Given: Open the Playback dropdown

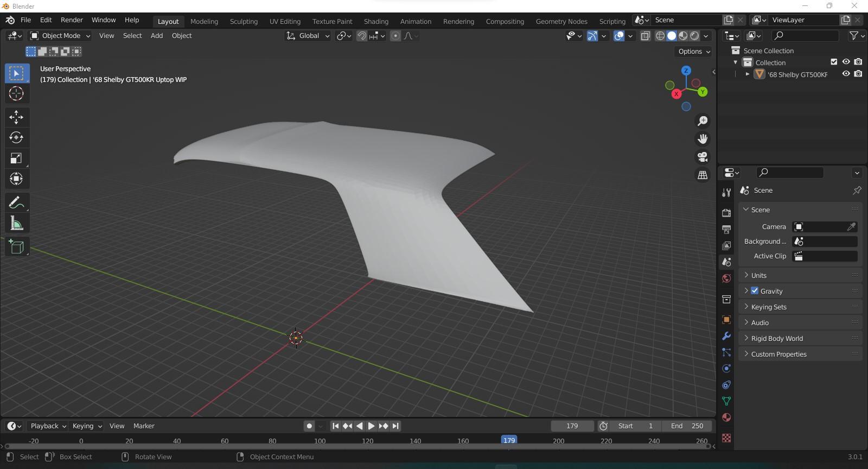Looking at the screenshot, I should tap(48, 426).
